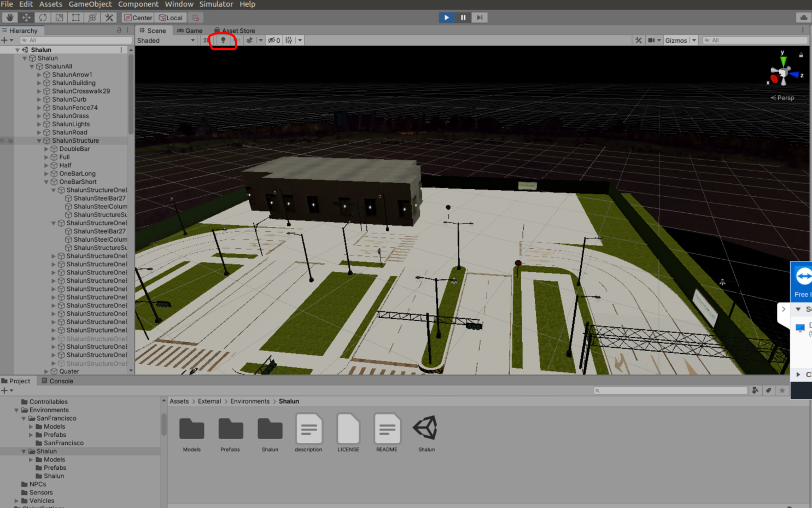Open the GameObject menu

point(90,4)
